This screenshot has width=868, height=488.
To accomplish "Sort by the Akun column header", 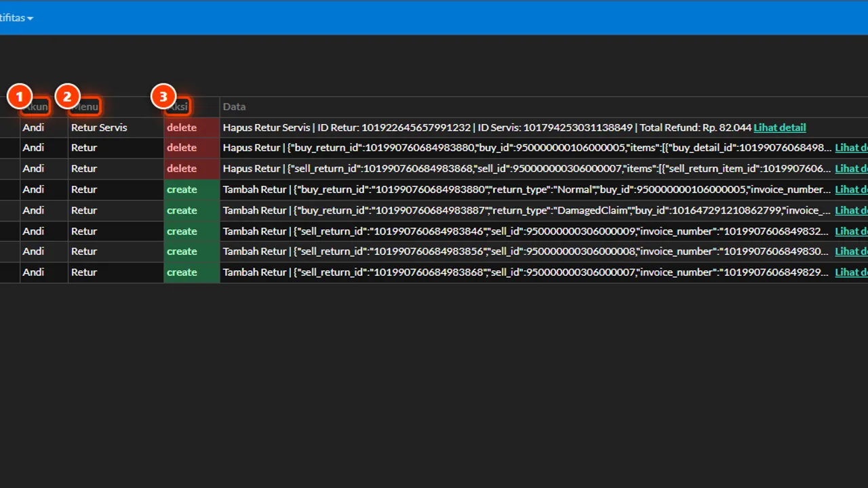I will (x=35, y=106).
